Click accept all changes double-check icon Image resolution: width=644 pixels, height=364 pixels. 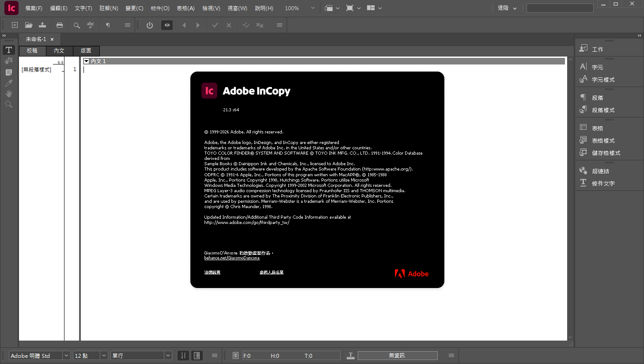[246, 25]
